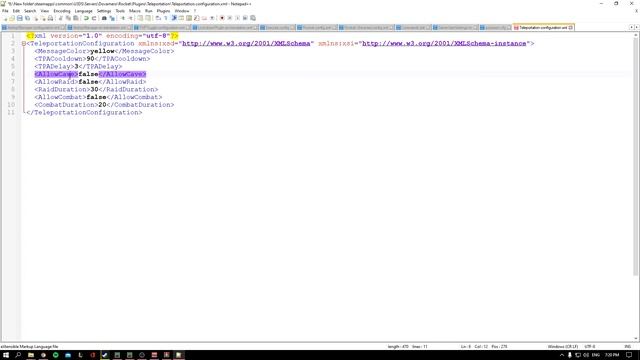The width and height of the screenshot is (640, 360).
Task: Click the Windows (CR LF) status bar entry
Action: [562, 347]
